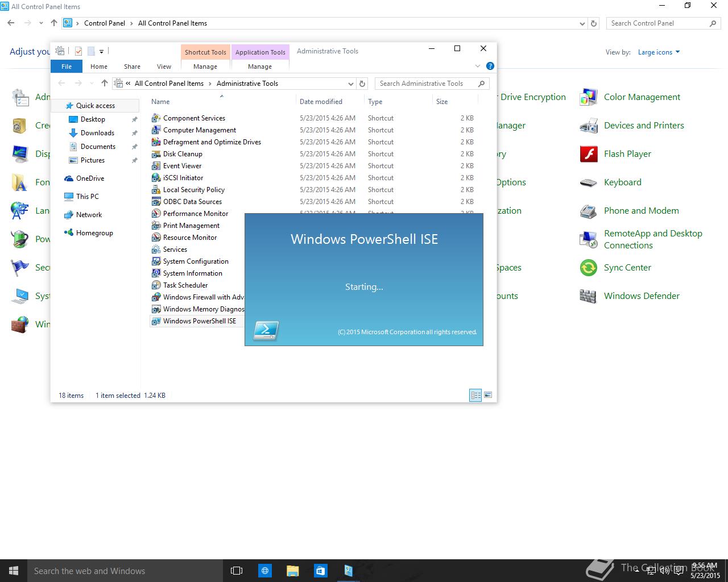This screenshot has height=582, width=728.
Task: Select the Windows PowerShell ISE icon
Action: [x=156, y=321]
